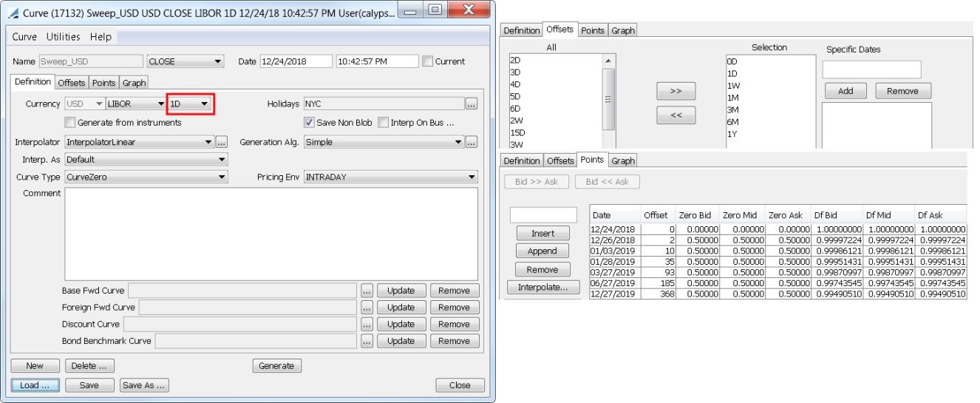Click the Close button at bottom

[460, 385]
